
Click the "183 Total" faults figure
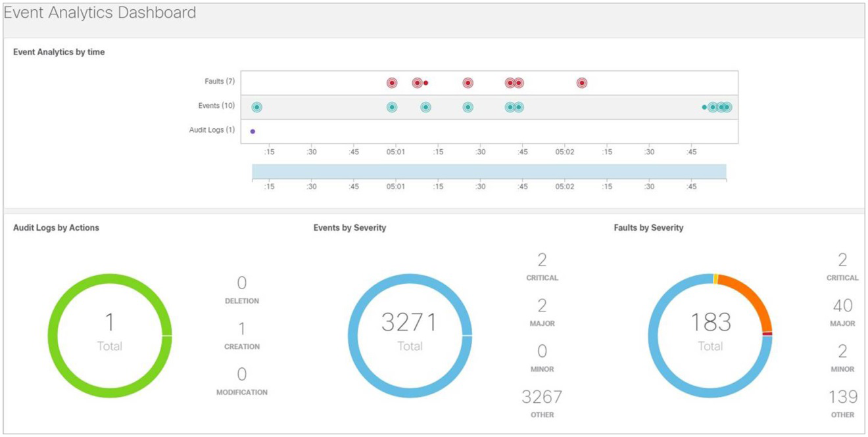click(x=710, y=331)
